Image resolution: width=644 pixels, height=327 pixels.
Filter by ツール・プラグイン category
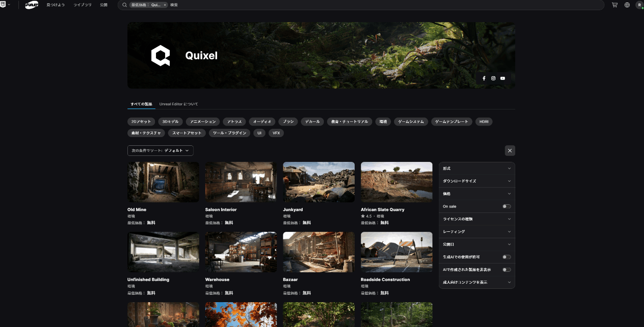pyautogui.click(x=230, y=133)
